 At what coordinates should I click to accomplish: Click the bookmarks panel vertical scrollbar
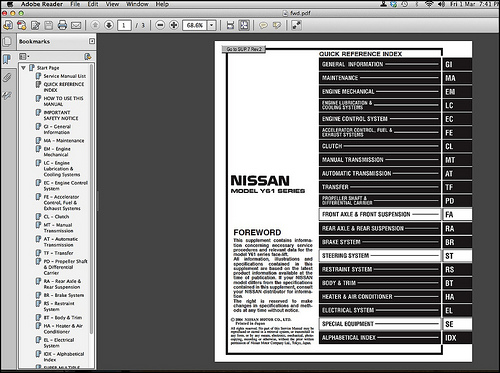[92, 200]
